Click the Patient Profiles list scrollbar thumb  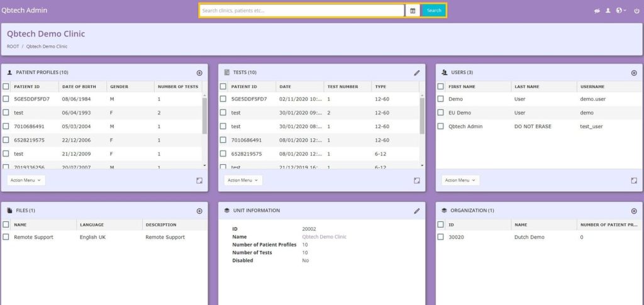point(204,116)
